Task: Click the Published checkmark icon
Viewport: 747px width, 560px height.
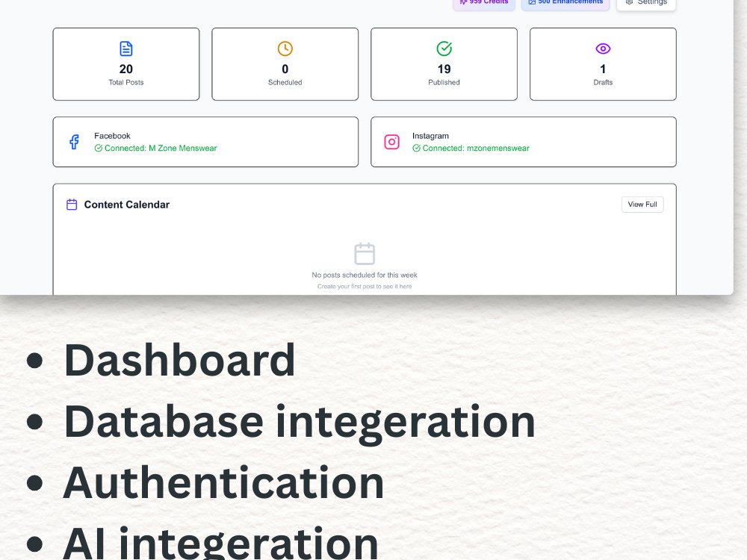Action: (444, 49)
